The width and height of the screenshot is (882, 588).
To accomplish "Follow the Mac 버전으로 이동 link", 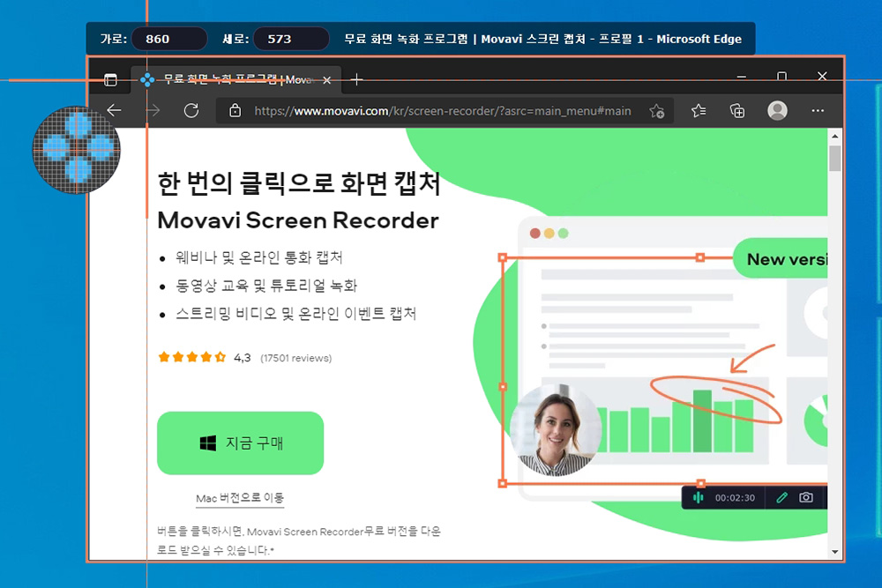I will (x=240, y=498).
